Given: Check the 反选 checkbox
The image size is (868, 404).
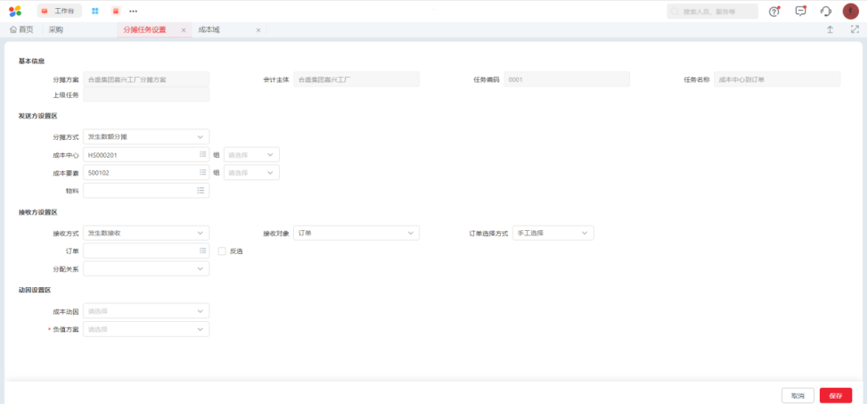Looking at the screenshot, I should 222,251.
